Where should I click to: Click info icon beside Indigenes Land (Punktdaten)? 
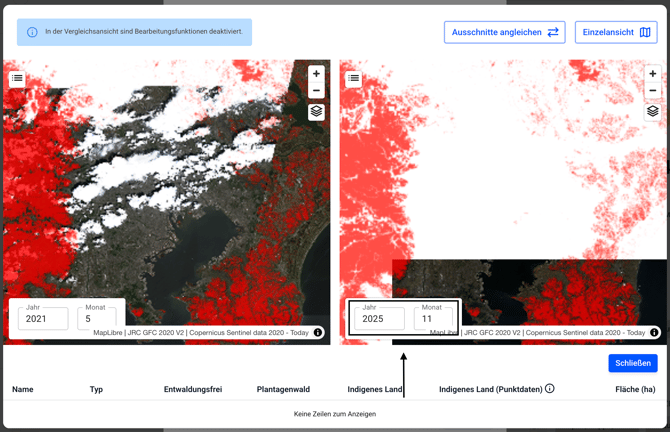(549, 389)
